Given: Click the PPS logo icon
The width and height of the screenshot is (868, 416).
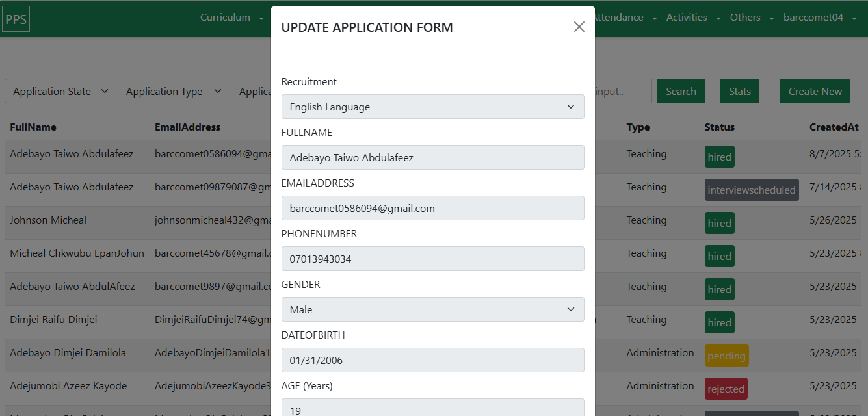Looking at the screenshot, I should coord(16,19).
